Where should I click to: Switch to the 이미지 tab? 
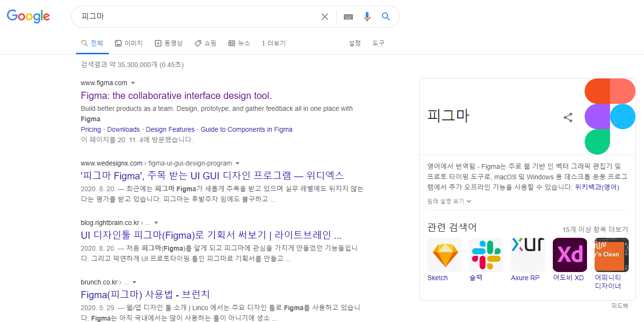point(129,43)
